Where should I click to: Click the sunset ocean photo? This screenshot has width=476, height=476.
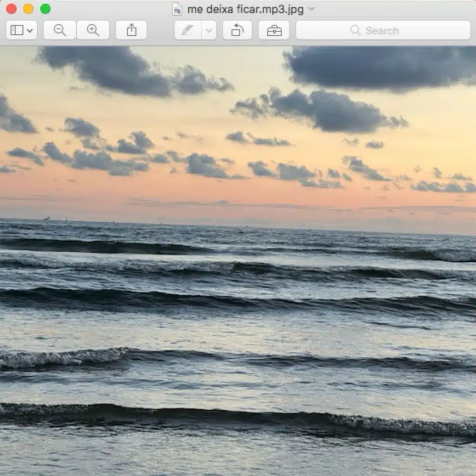238,261
